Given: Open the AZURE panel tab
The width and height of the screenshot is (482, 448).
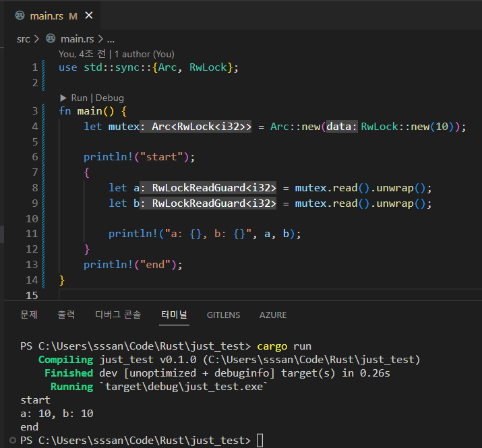Looking at the screenshot, I should (273, 315).
